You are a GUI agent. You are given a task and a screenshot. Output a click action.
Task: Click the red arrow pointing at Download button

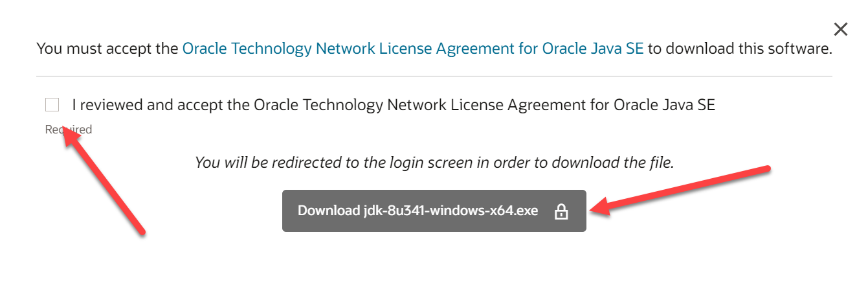point(686,189)
